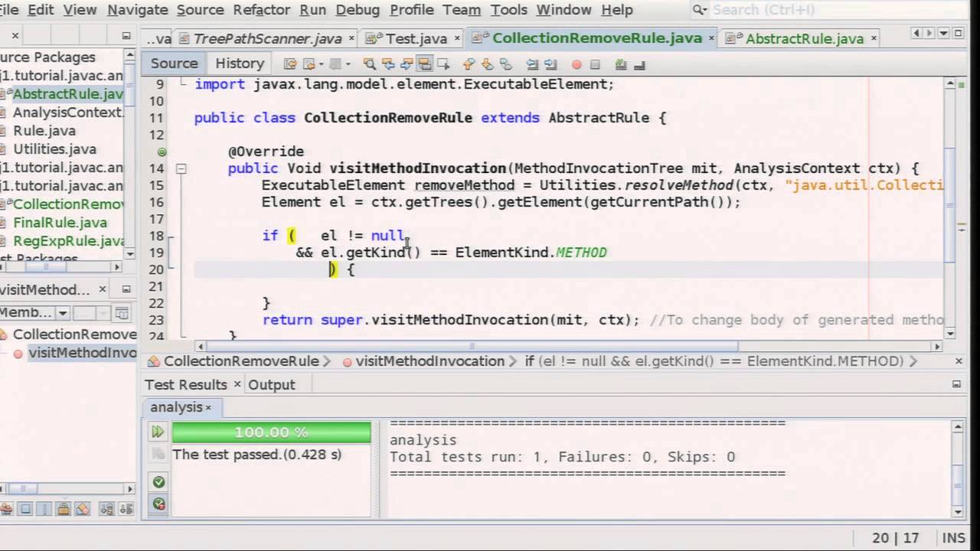Toggle Highlight Search in editor toolbar
980x551 pixels.
click(425, 64)
